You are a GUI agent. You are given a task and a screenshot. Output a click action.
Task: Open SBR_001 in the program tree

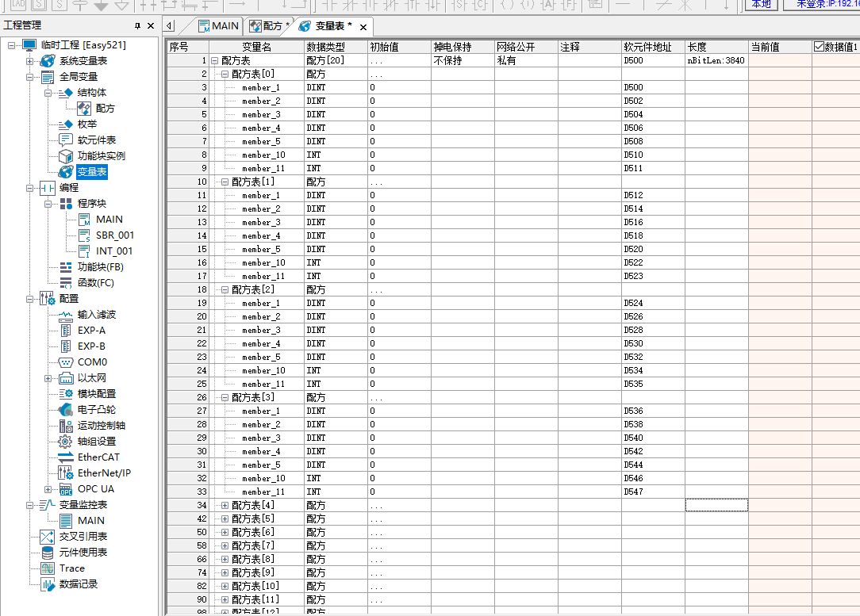click(x=114, y=235)
